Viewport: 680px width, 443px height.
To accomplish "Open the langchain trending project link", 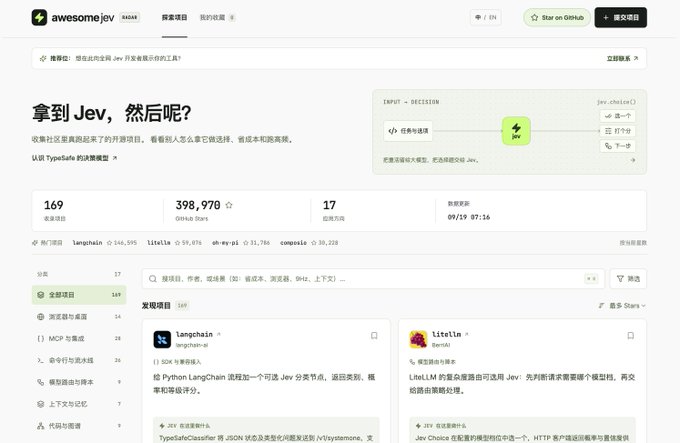I will [105, 243].
